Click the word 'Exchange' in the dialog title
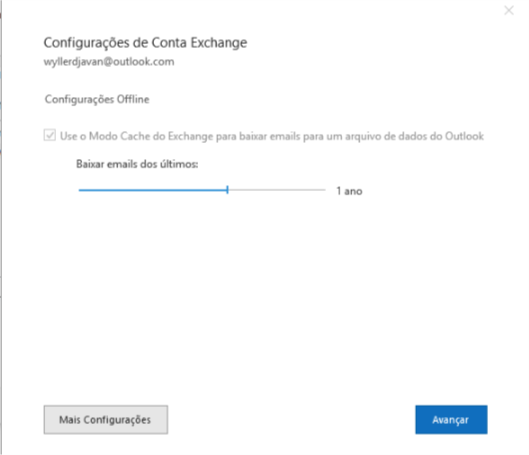529x455 pixels. (x=219, y=43)
